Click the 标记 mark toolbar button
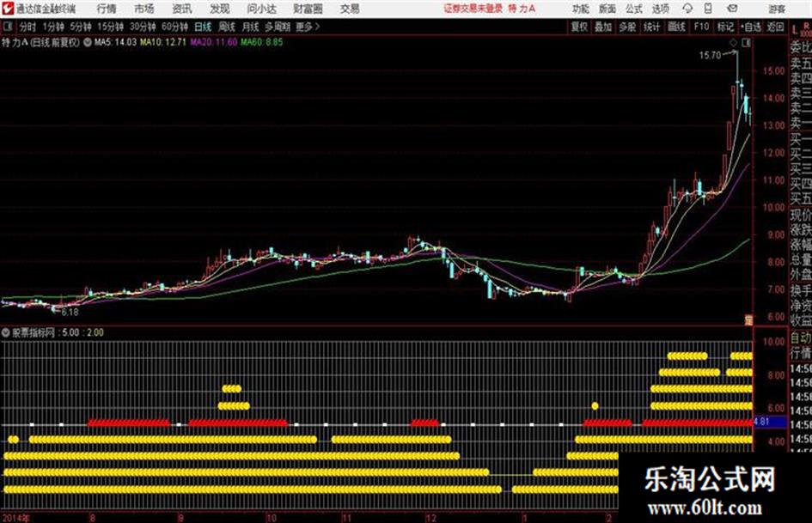Image resolution: width=812 pixels, height=523 pixels. (725, 27)
